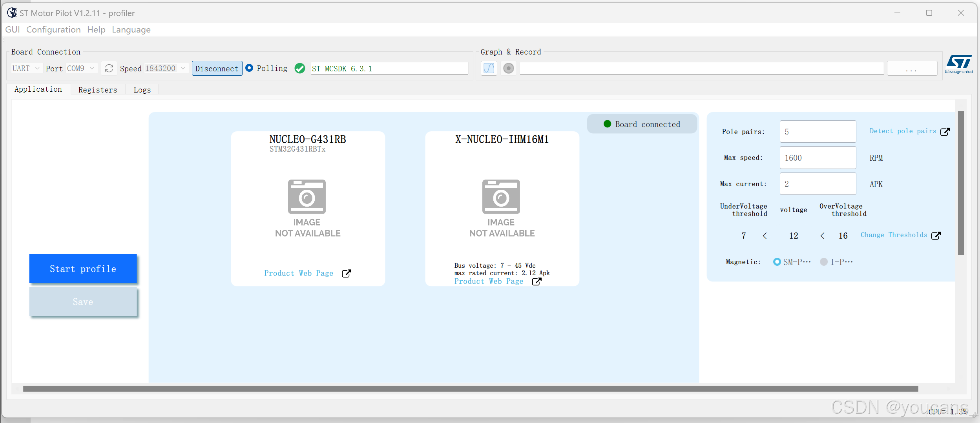
Task: Click the max rated current 2.12 Apk text
Action: [502, 273]
